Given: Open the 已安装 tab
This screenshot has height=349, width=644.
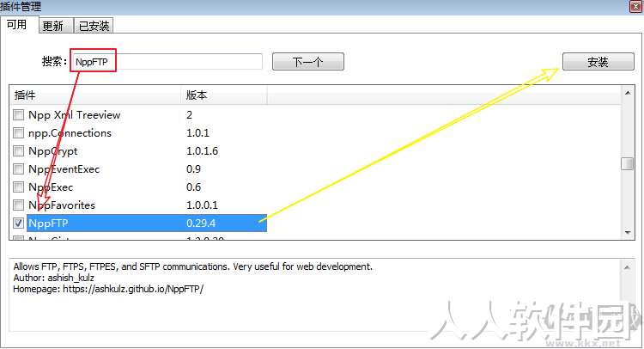Looking at the screenshot, I should point(94,26).
